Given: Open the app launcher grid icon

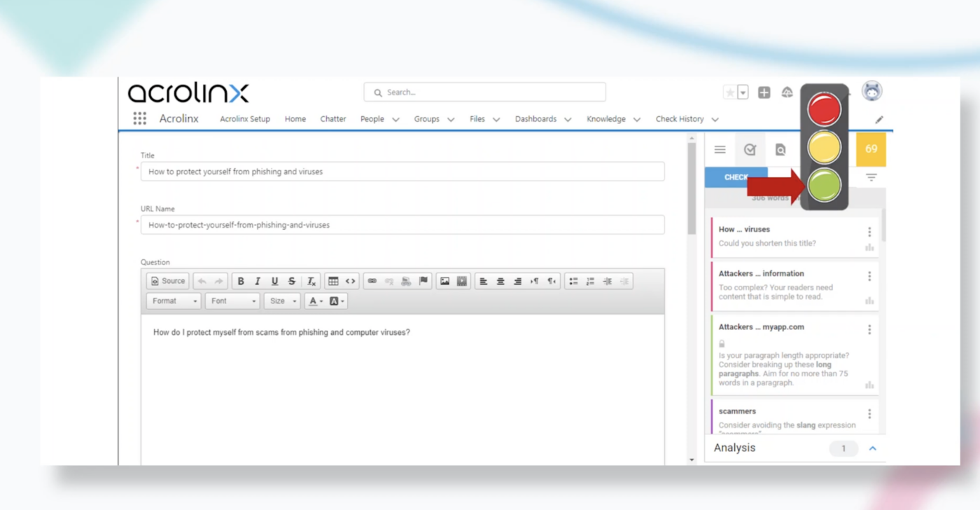Looking at the screenshot, I should point(140,119).
